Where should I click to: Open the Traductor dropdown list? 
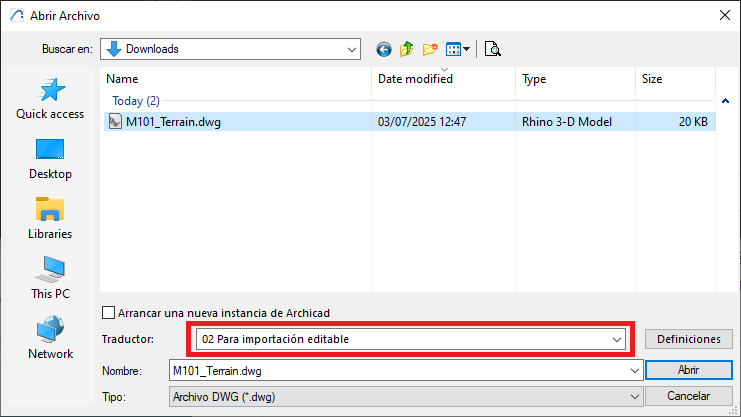tap(616, 340)
